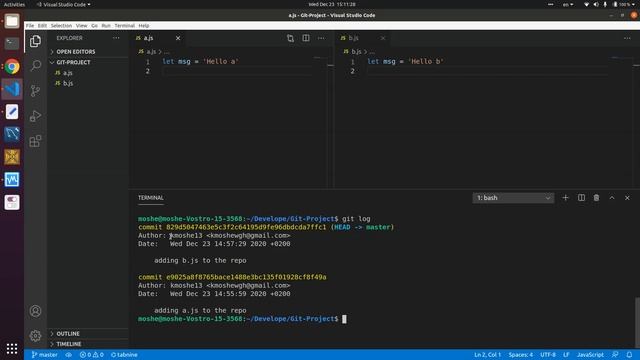Open the Help menu
640x360 pixels.
click(144, 25)
